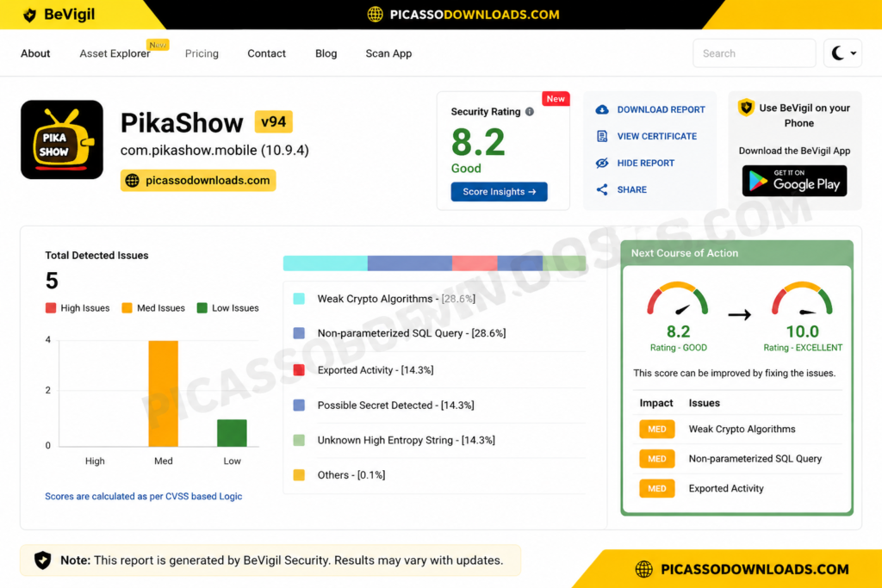Select Scan App in the navigation
The image size is (882, 588).
click(x=388, y=53)
